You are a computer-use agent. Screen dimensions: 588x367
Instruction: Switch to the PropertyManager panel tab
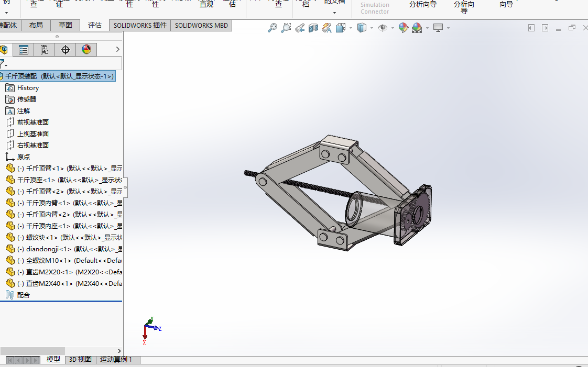coord(23,49)
